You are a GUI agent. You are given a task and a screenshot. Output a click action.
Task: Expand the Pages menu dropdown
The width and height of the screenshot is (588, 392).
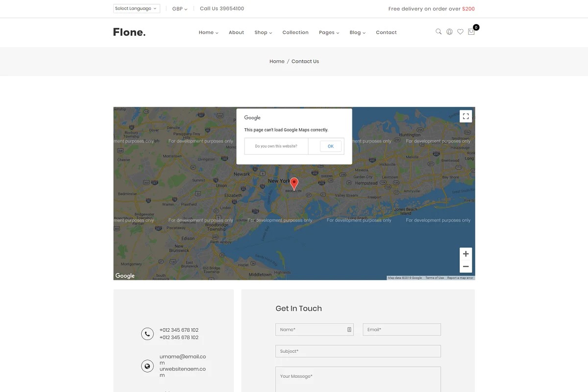click(329, 32)
